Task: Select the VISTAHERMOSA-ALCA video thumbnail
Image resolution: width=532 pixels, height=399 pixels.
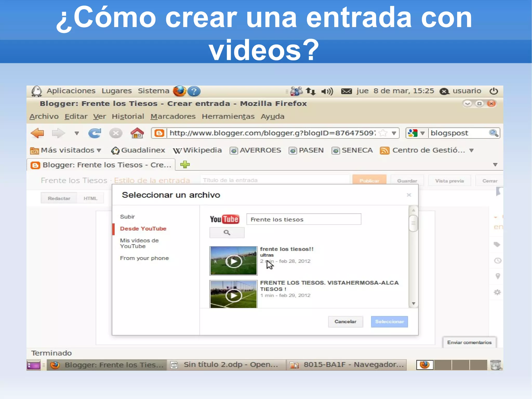Action: tap(233, 294)
